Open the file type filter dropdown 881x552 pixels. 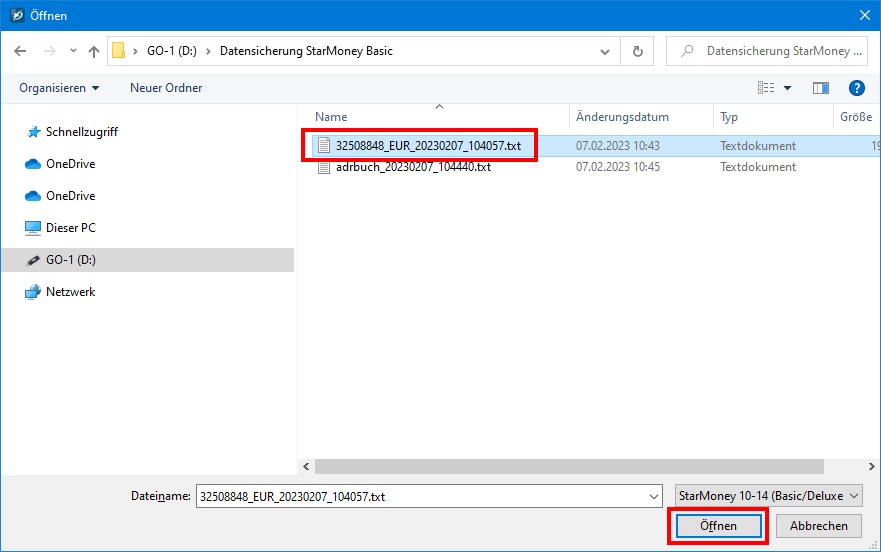tap(767, 496)
